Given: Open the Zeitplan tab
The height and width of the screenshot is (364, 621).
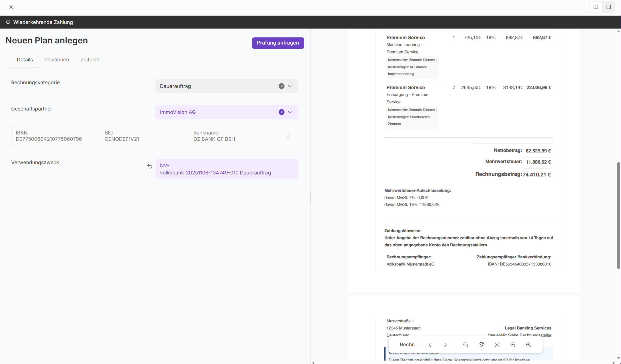Looking at the screenshot, I should 90,60.
